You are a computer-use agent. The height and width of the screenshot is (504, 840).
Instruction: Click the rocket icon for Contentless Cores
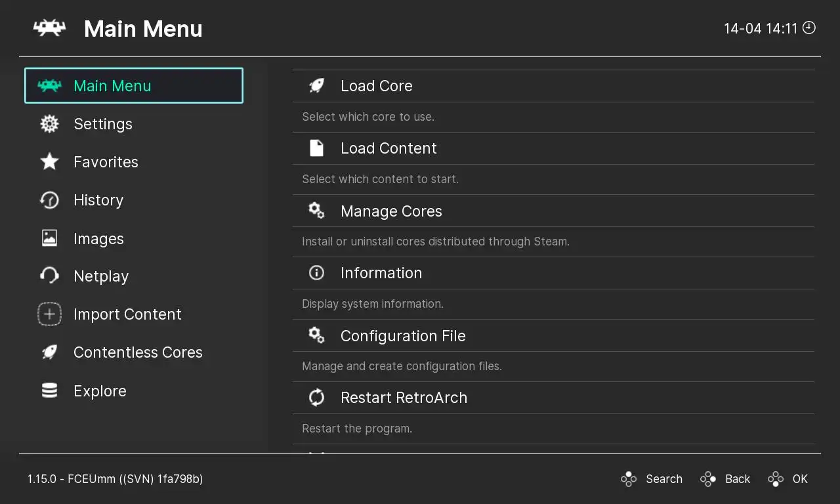pos(49,352)
